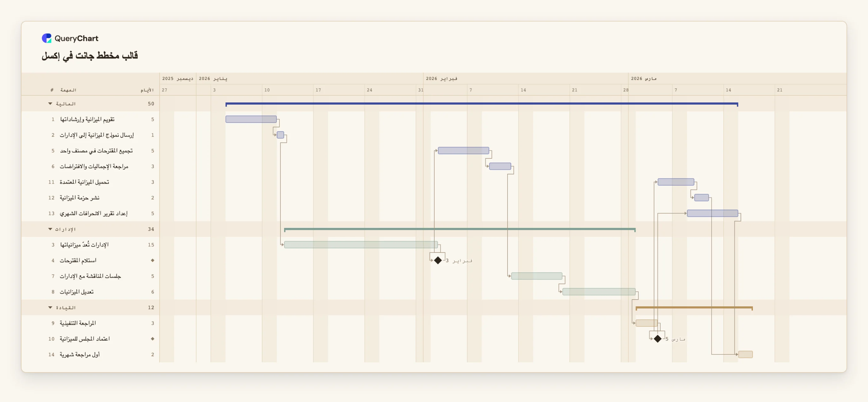The width and height of the screenshot is (868, 402).
Task: Collapse the القيادة group triangle
Action: pos(50,307)
